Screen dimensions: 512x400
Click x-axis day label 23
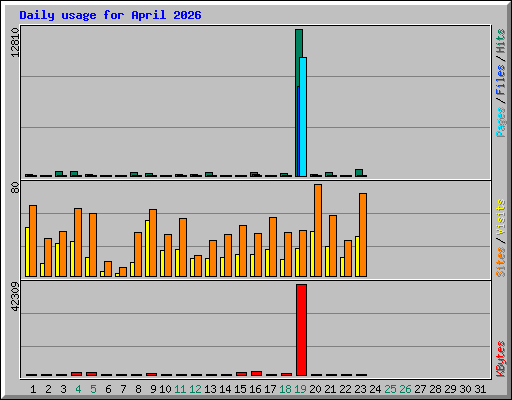(x=360, y=389)
